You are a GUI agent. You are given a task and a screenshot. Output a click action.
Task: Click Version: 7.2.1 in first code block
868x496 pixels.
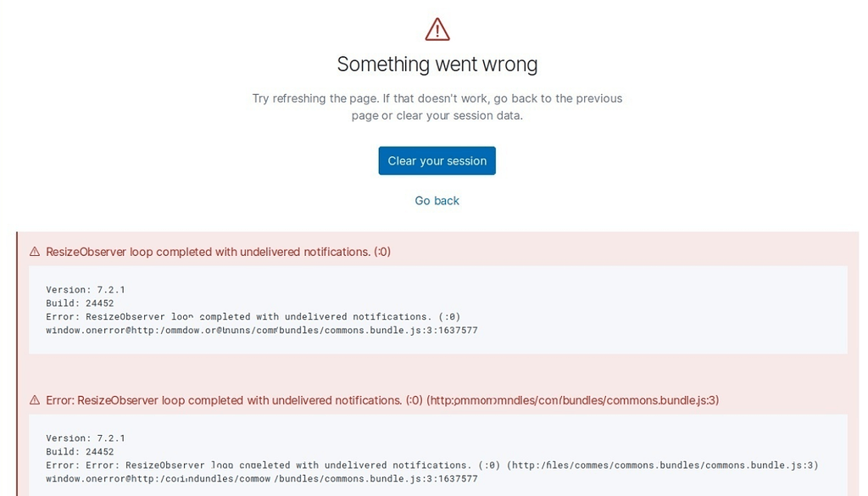click(86, 289)
